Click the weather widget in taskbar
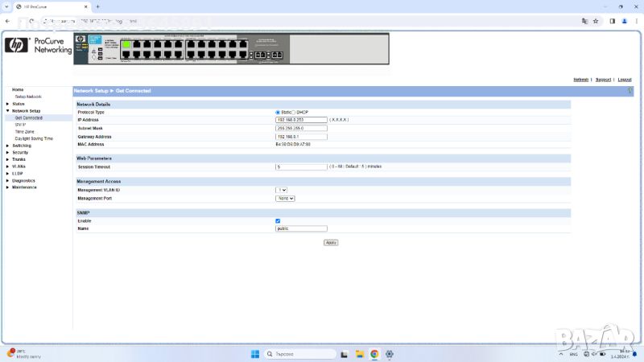The image size is (644, 362). coord(26,354)
